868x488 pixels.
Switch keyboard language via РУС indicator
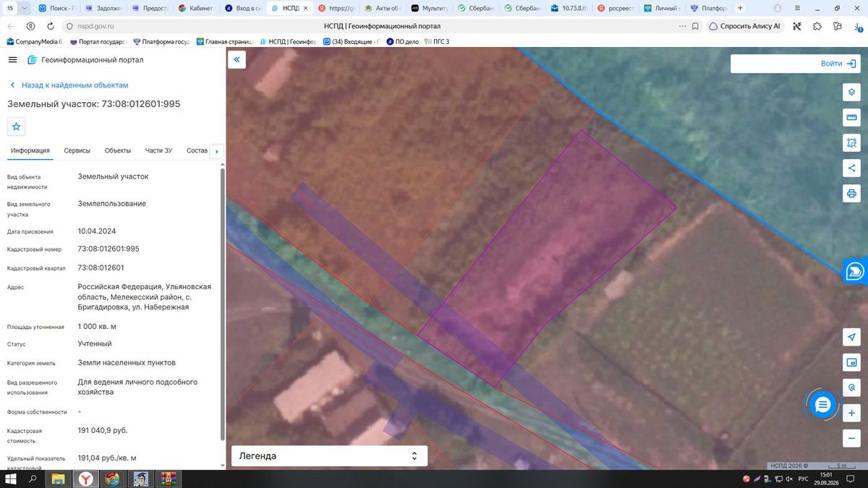tap(802, 479)
